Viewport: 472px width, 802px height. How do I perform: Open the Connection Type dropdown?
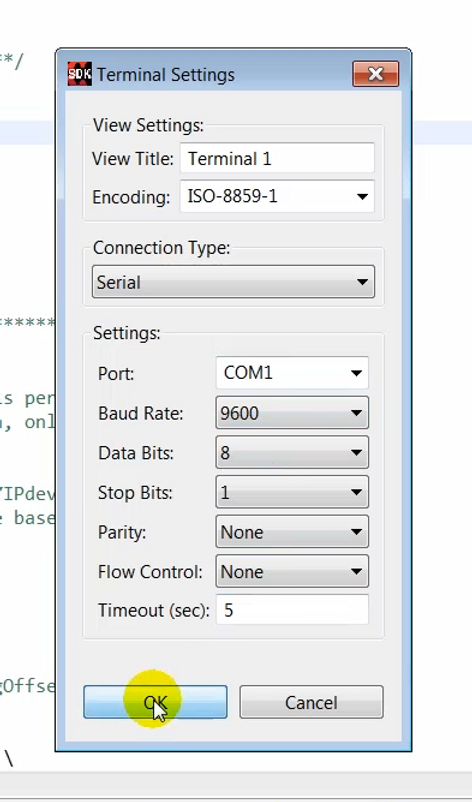233,282
